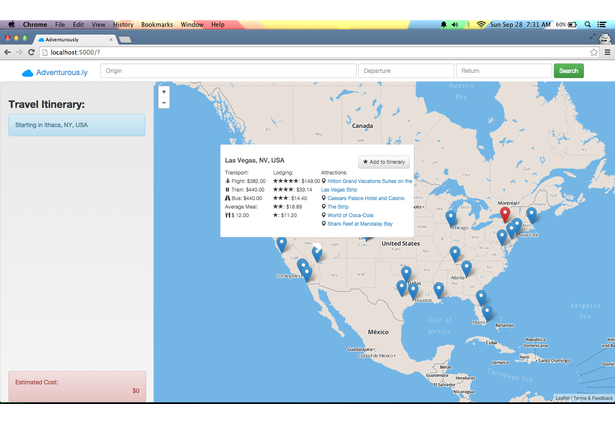Click the green Search button
The image size is (615, 424).
(568, 71)
